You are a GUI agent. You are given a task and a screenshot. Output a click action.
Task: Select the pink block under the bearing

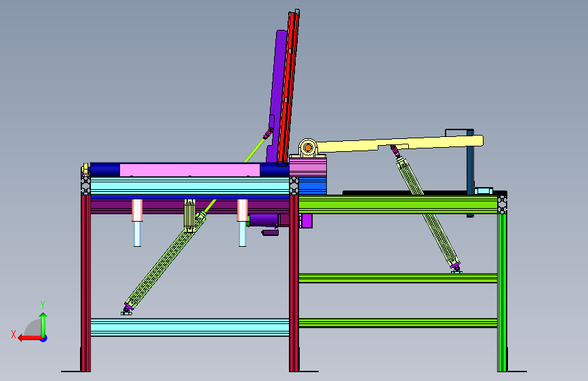(308, 167)
